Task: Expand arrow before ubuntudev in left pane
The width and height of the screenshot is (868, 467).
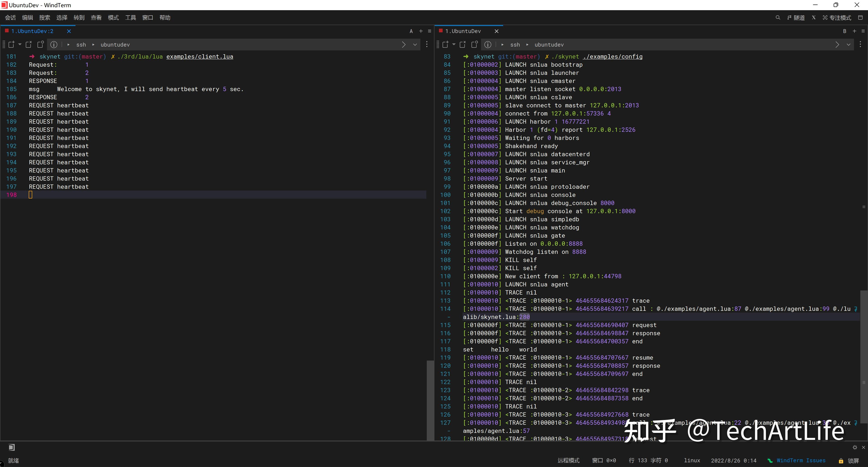Action: (93, 45)
